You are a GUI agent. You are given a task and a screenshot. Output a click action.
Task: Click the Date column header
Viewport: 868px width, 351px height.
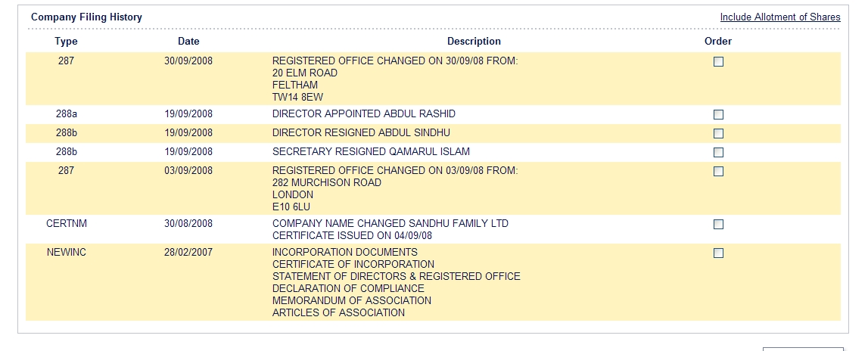click(188, 42)
